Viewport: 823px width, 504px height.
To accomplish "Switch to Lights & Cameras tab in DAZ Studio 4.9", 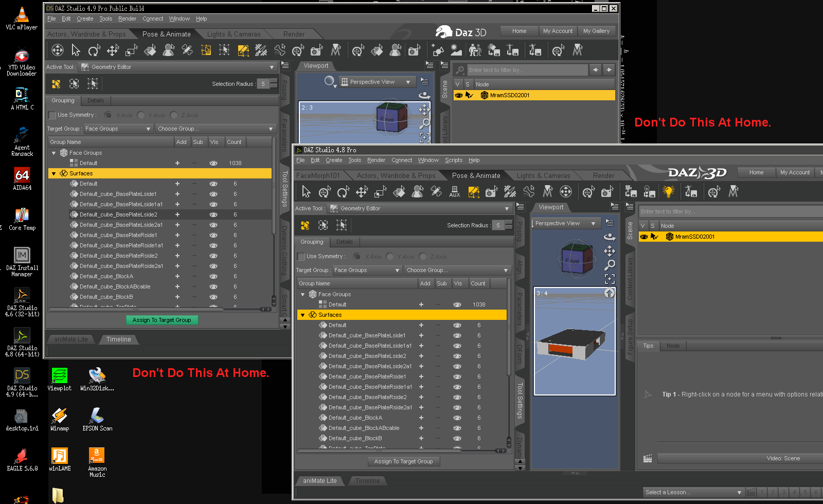I will 234,34.
